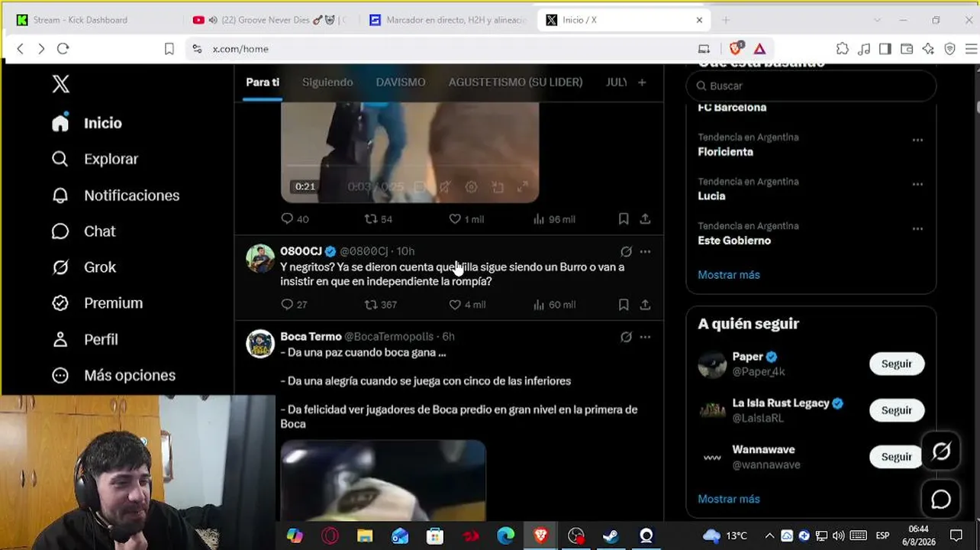Open more options on the 0800CJ post
This screenshot has height=550, width=980.
coord(646,251)
